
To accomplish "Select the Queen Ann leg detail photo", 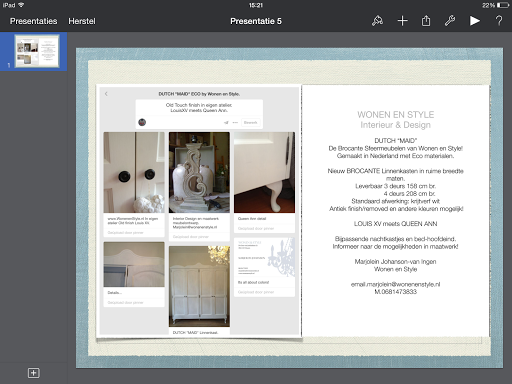I will [264, 172].
